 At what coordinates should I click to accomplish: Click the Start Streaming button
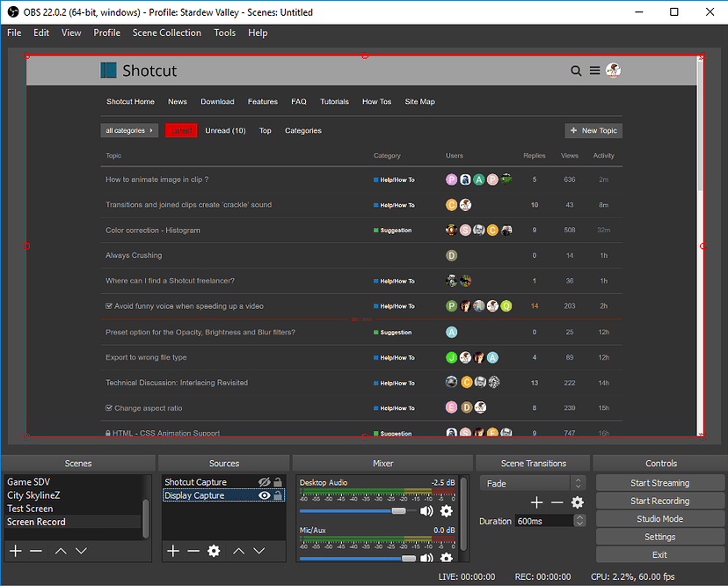click(659, 483)
